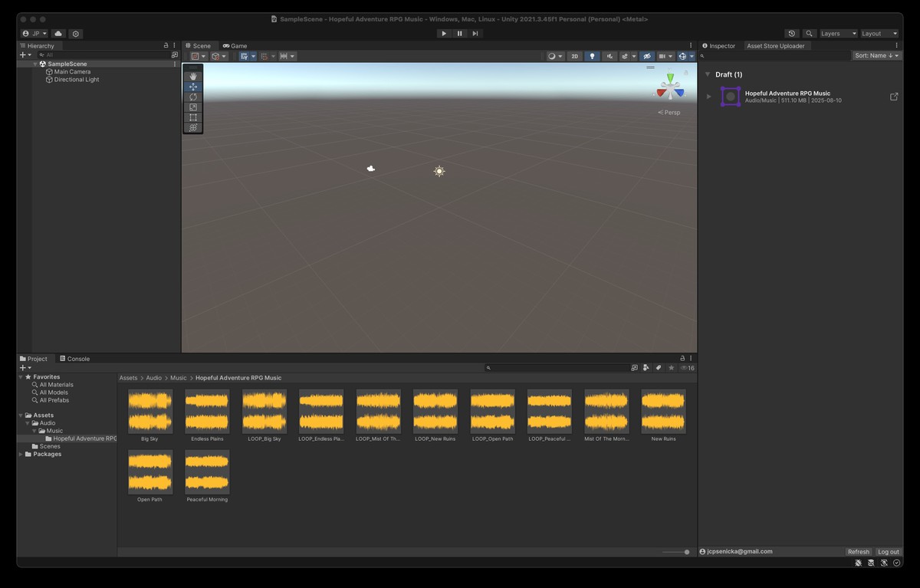Screen dimensions: 920x588
Task: Open the Sort: Name dropdown
Action: [x=877, y=56]
